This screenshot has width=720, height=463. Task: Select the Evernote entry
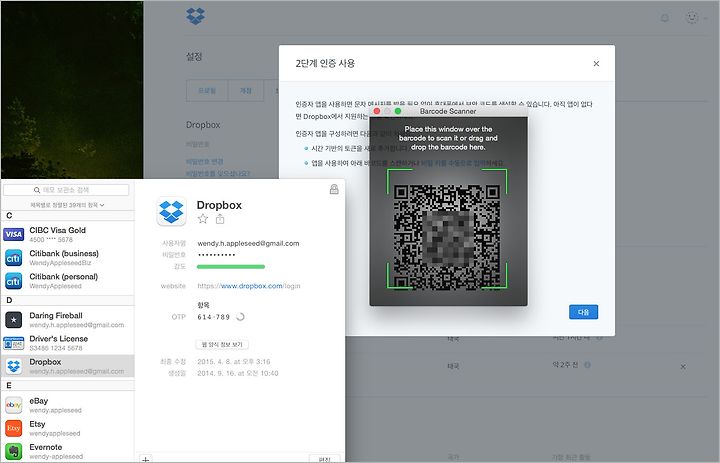point(68,451)
